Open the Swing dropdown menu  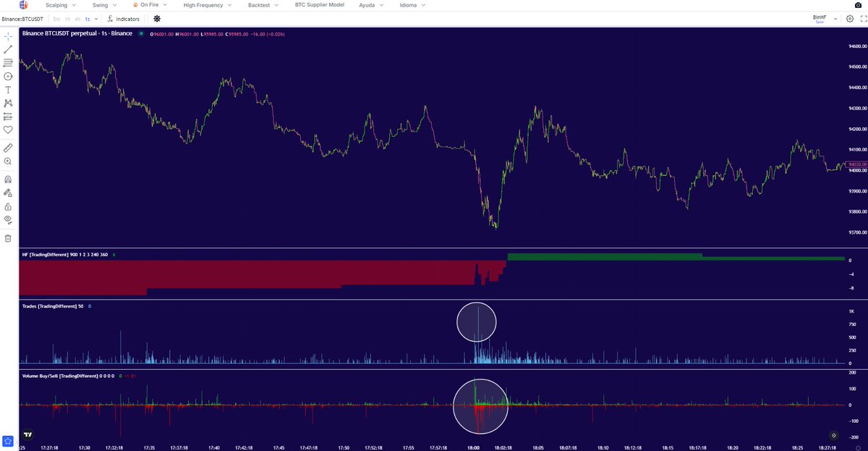(105, 5)
